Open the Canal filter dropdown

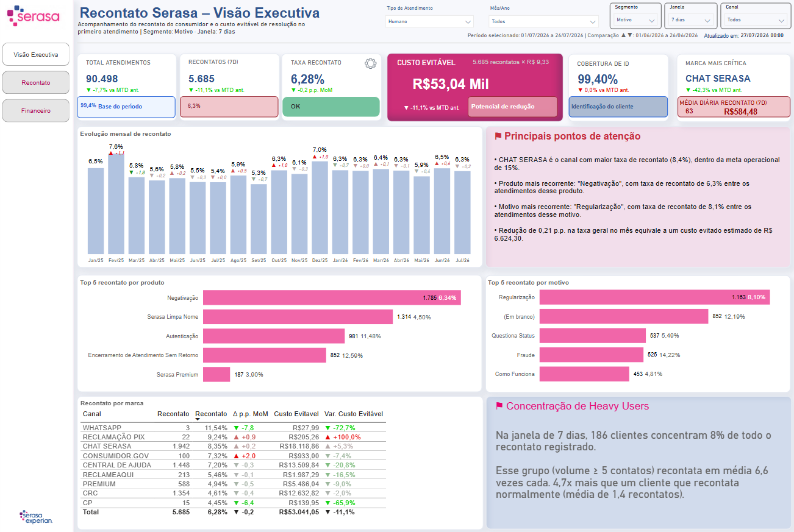tap(756, 20)
